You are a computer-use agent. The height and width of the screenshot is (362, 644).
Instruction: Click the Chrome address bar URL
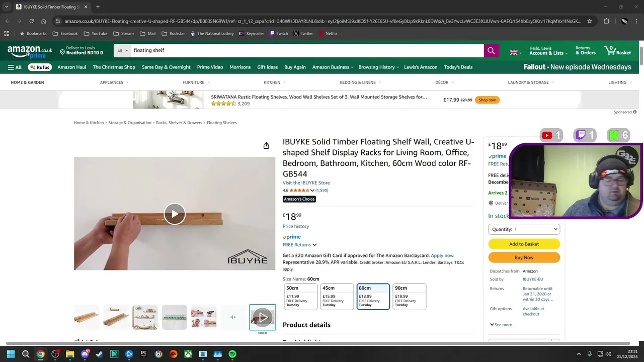coord(322,21)
